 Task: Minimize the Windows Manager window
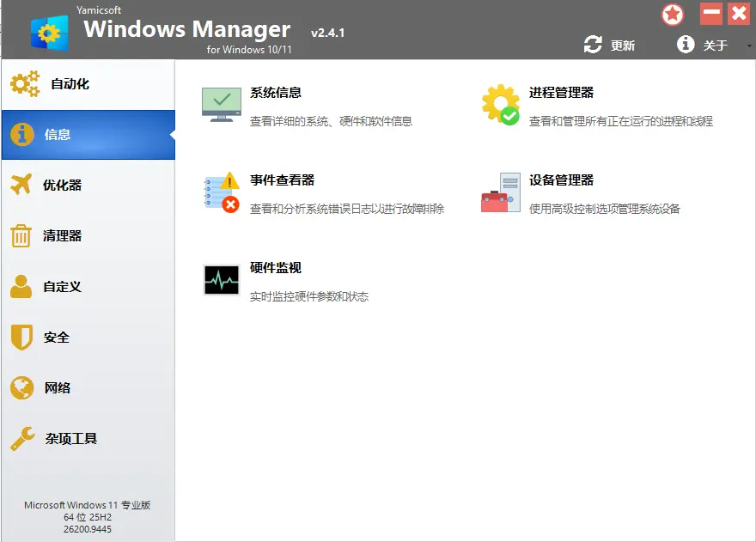pyautogui.click(x=711, y=14)
